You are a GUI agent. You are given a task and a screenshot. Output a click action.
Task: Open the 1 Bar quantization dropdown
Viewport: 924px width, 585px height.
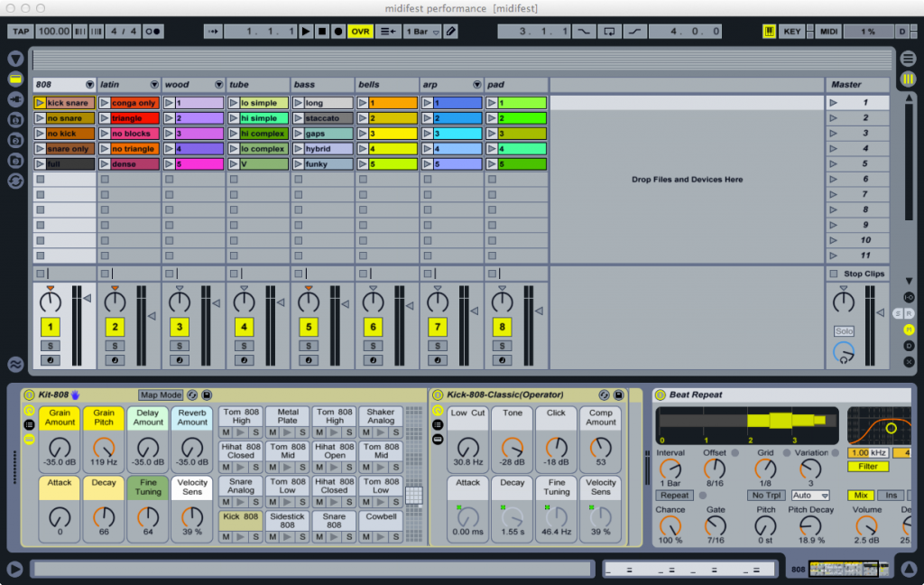(422, 32)
